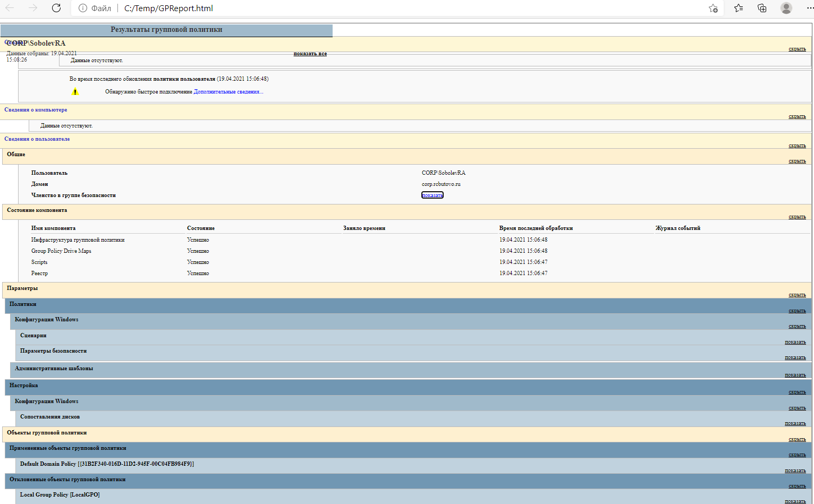Click the 'Членство в группе безопасности' label
Image resolution: width=814 pixels, height=504 pixels.
coord(73,195)
